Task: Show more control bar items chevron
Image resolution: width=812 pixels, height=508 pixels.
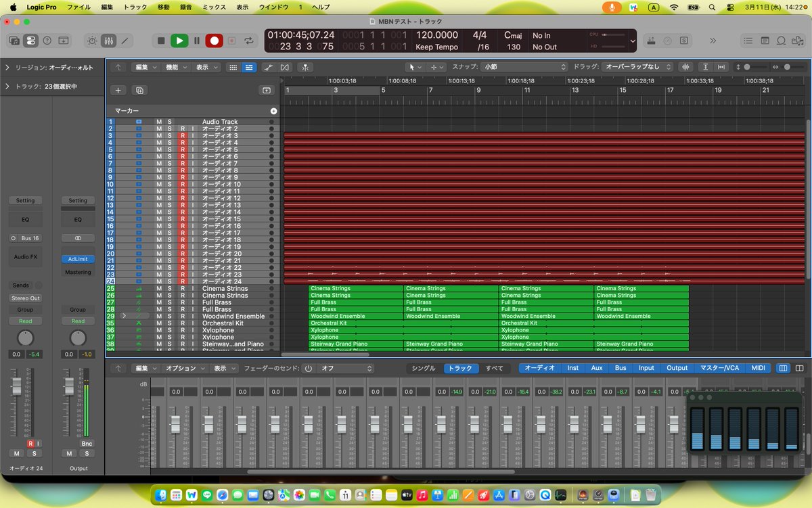Action: pos(713,41)
